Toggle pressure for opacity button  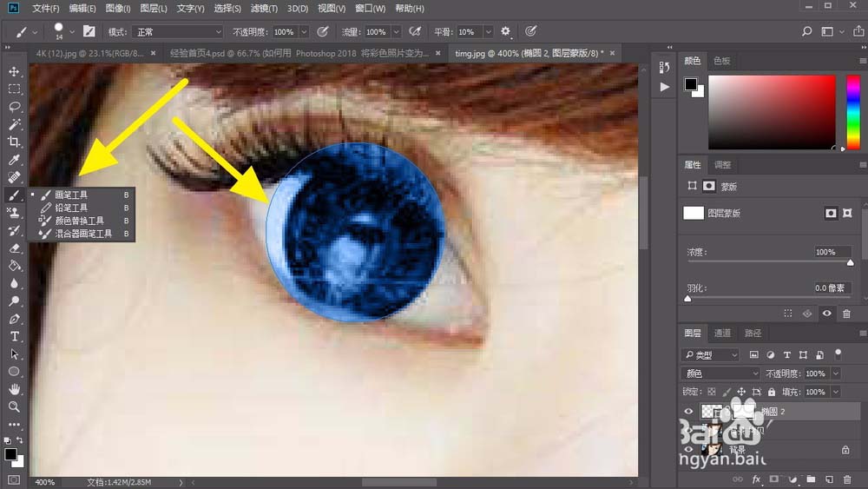(x=323, y=31)
